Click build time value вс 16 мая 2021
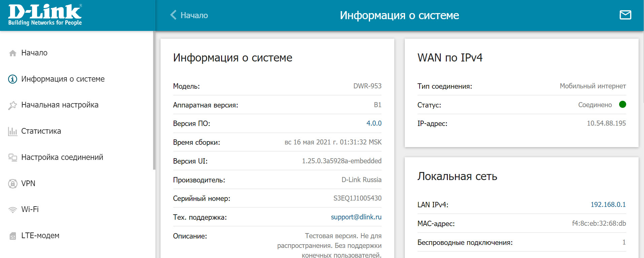The width and height of the screenshot is (644, 258). click(x=333, y=142)
